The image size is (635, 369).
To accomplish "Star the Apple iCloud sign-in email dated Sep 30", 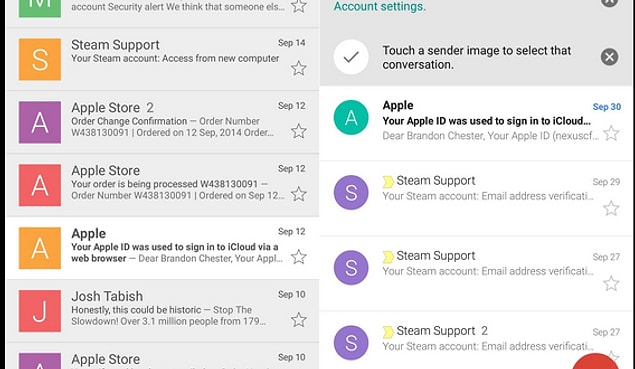I will point(611,133).
